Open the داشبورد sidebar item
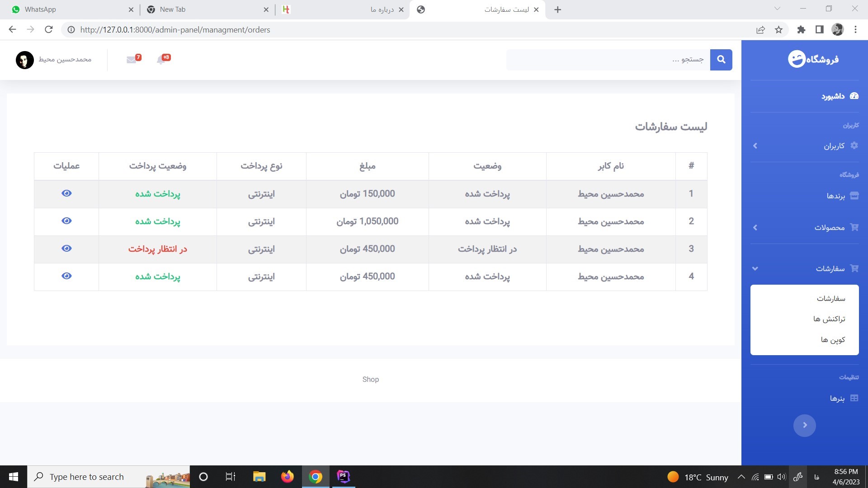The width and height of the screenshot is (868, 488). [x=838, y=96]
